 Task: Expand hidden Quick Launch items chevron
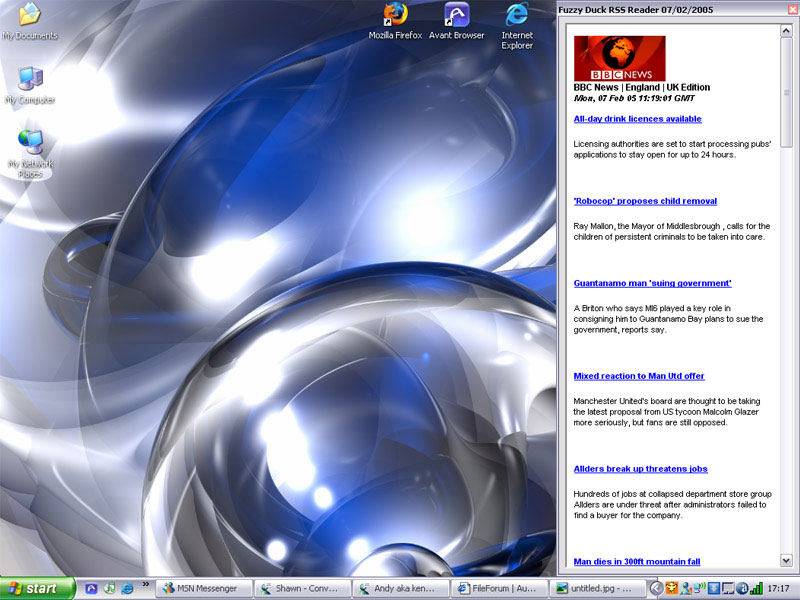145,584
